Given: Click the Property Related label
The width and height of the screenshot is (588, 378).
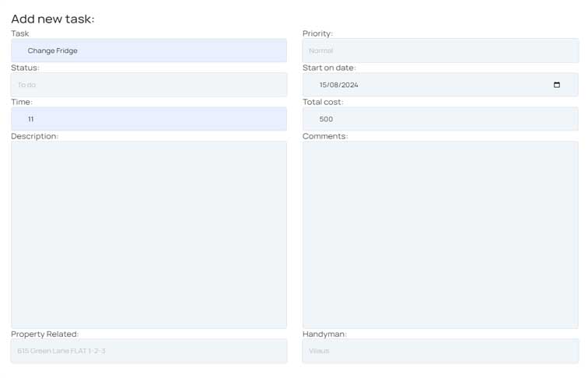Looking at the screenshot, I should coord(44,334).
